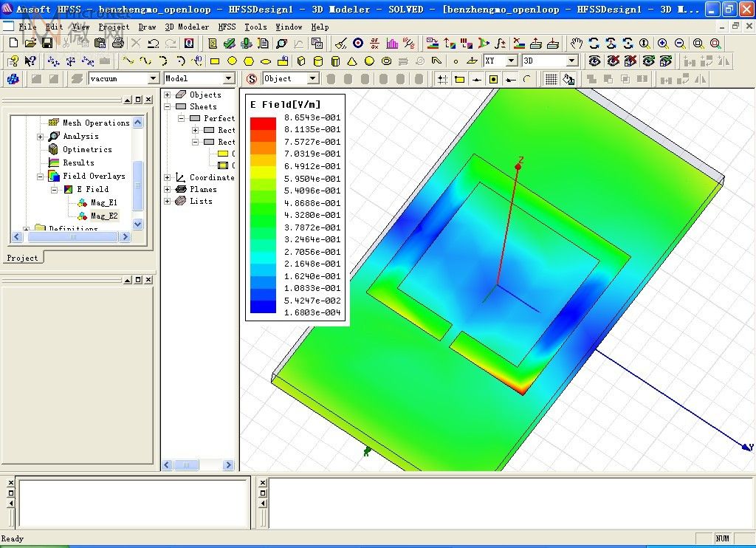Toggle the grid snap mode icon
756x548 pixels.
click(442, 79)
